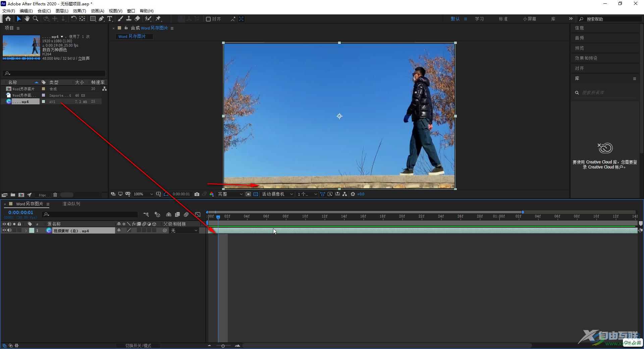This screenshot has height=349, width=644.
Task: Click the 切换开关/模式 button
Action: pyautogui.click(x=138, y=346)
